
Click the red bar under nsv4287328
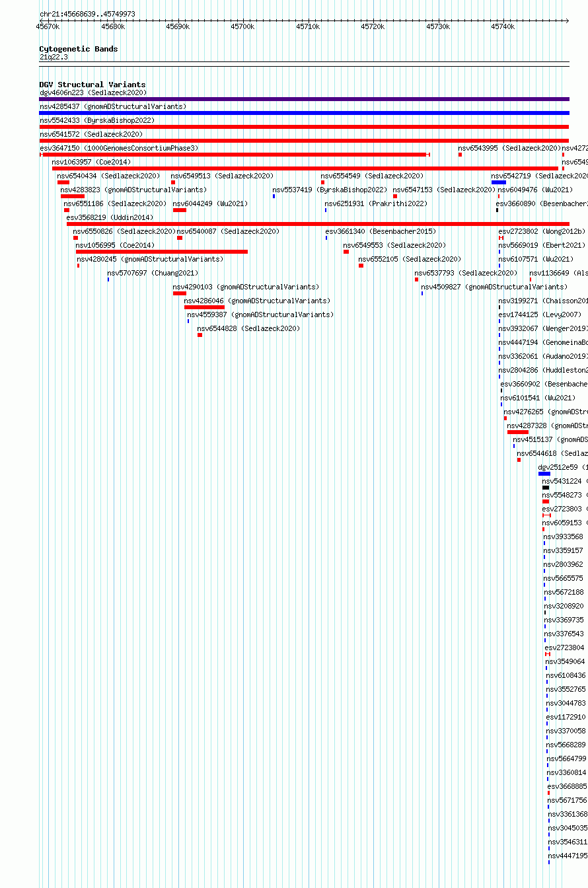pyautogui.click(x=518, y=432)
